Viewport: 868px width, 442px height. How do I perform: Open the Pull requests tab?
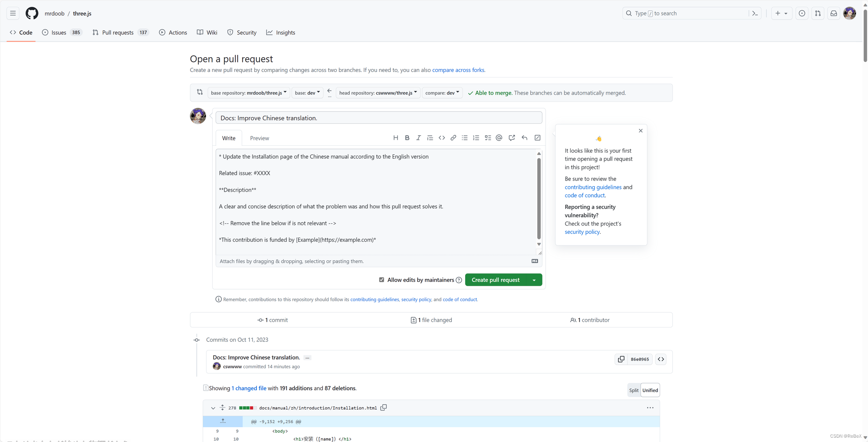[x=121, y=33]
